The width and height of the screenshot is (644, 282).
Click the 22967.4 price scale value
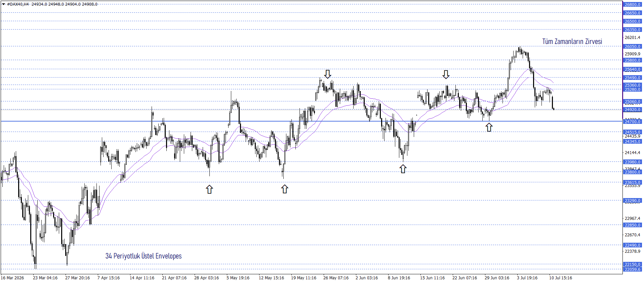(x=633, y=219)
